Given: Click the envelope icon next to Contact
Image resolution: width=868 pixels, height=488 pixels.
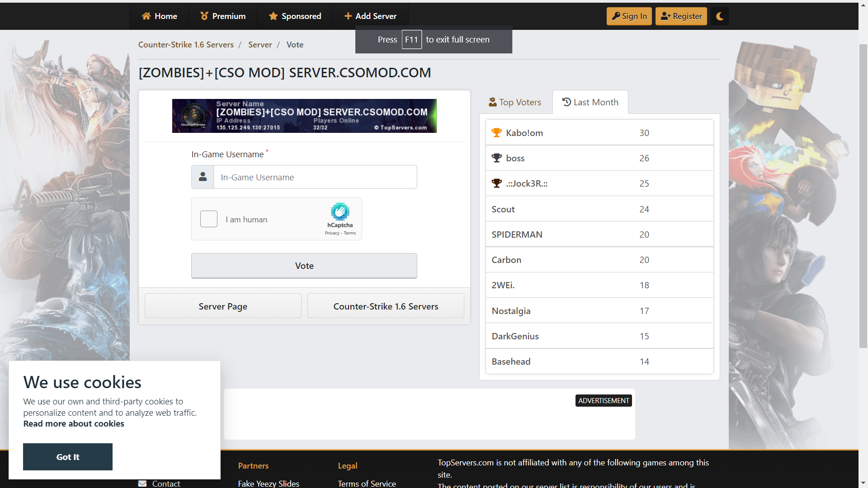Looking at the screenshot, I should point(142,483).
